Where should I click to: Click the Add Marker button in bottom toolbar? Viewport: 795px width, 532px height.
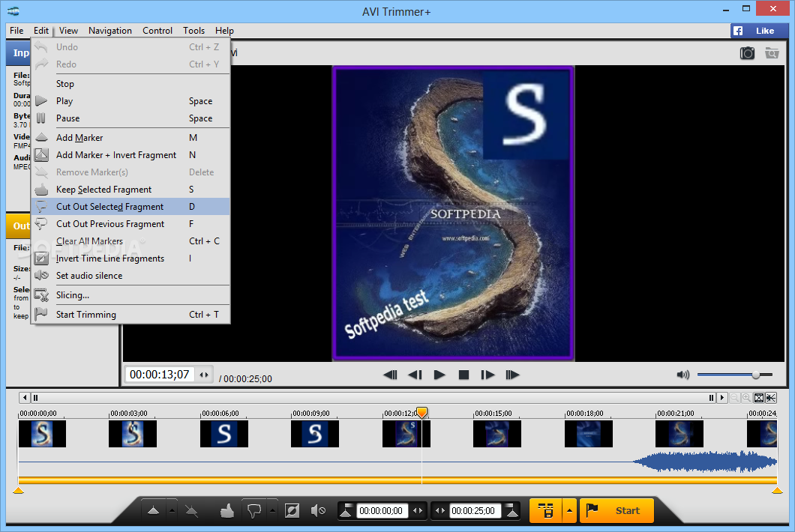point(153,511)
